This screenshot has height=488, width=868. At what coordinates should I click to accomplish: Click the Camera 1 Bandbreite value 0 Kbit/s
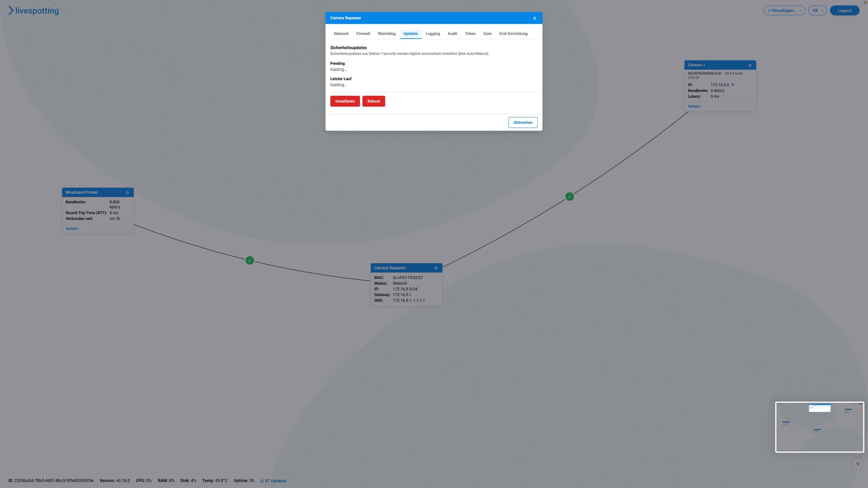(x=717, y=91)
